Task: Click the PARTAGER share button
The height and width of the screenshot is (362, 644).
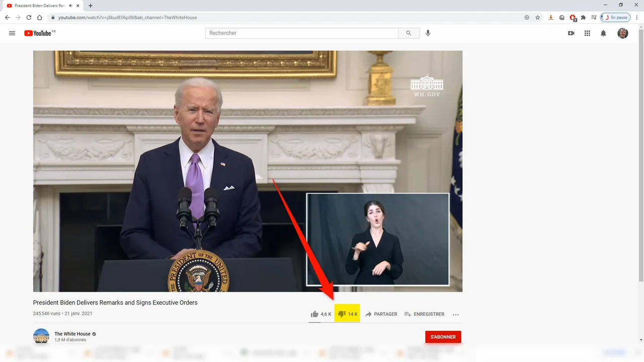Action: click(381, 314)
